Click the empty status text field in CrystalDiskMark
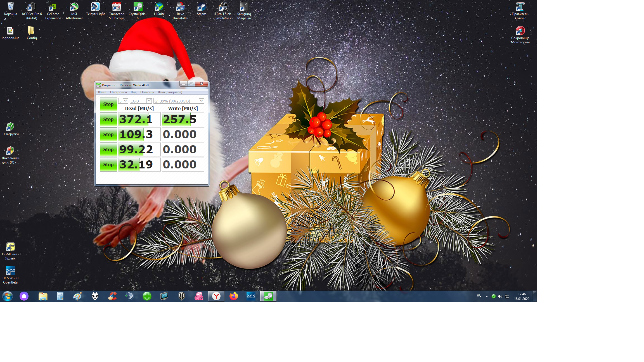Screen dimensions: 644x362 tap(152, 178)
